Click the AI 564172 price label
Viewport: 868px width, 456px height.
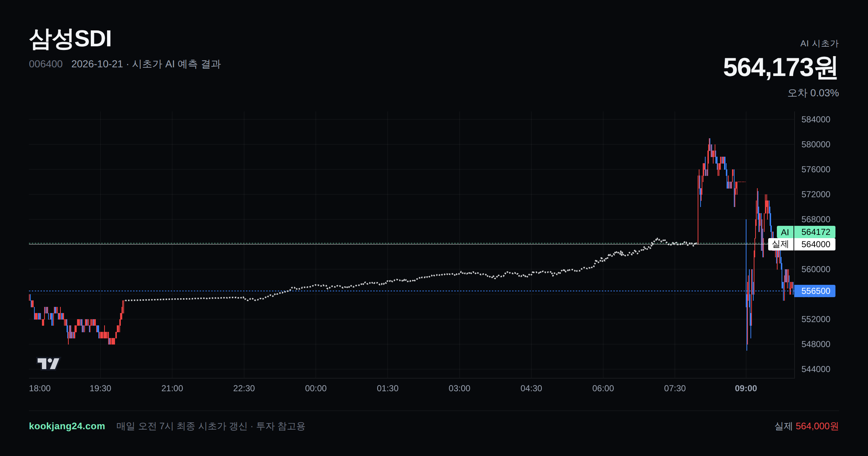[x=806, y=232]
